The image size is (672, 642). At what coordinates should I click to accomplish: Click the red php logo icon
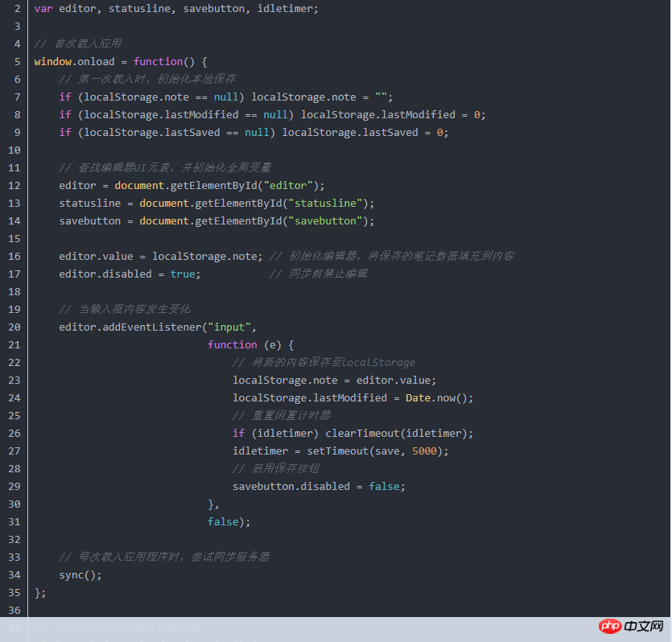point(609,627)
